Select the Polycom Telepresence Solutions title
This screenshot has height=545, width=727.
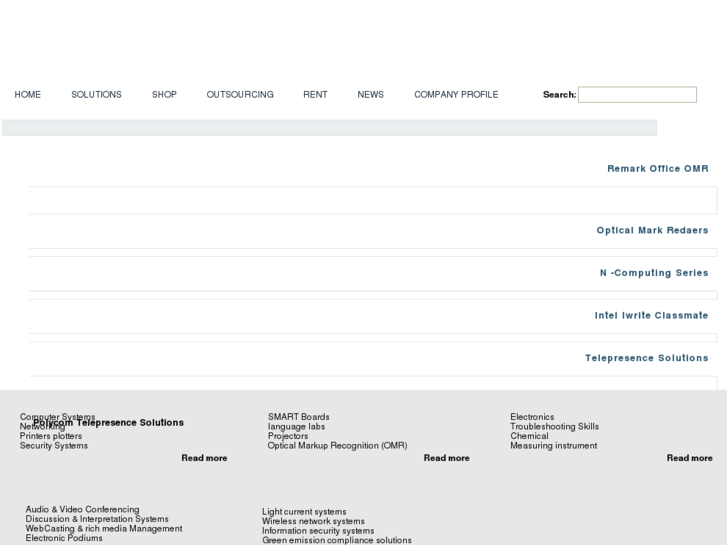[108, 423]
